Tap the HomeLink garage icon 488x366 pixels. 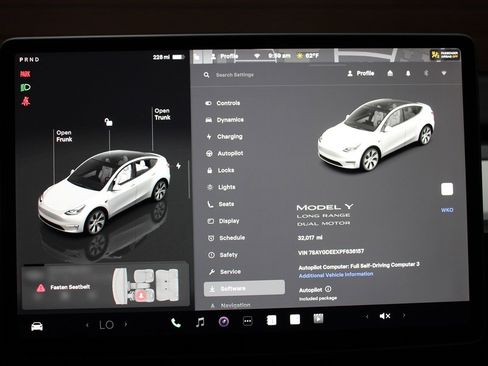coord(390,73)
